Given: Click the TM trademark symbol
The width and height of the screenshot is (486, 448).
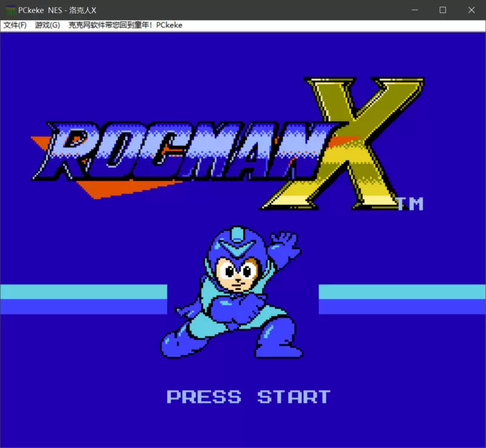Looking at the screenshot, I should click(x=411, y=204).
